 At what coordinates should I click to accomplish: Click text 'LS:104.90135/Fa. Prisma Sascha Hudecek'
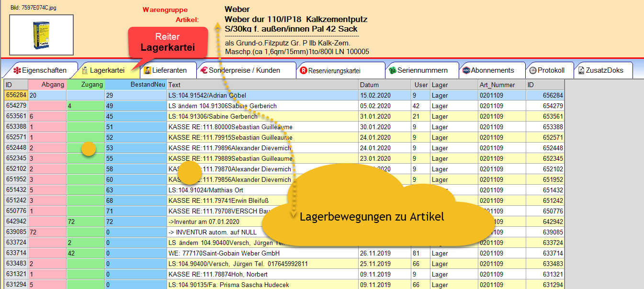click(229, 285)
